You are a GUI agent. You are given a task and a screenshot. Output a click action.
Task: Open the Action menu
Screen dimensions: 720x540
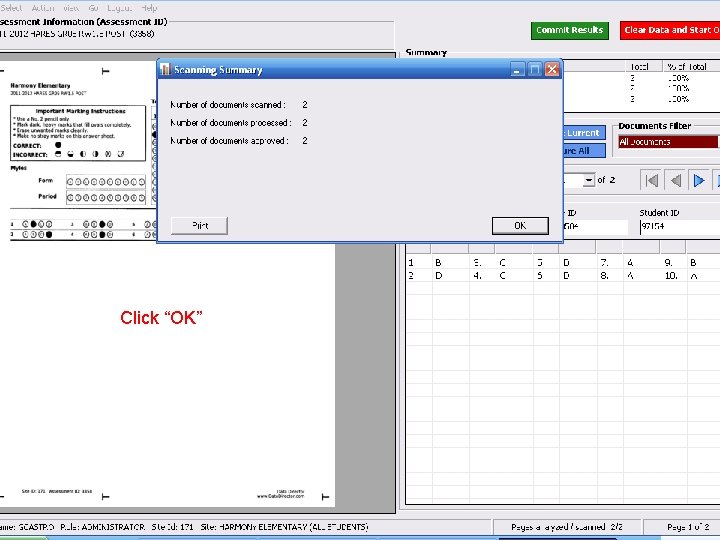point(43,8)
